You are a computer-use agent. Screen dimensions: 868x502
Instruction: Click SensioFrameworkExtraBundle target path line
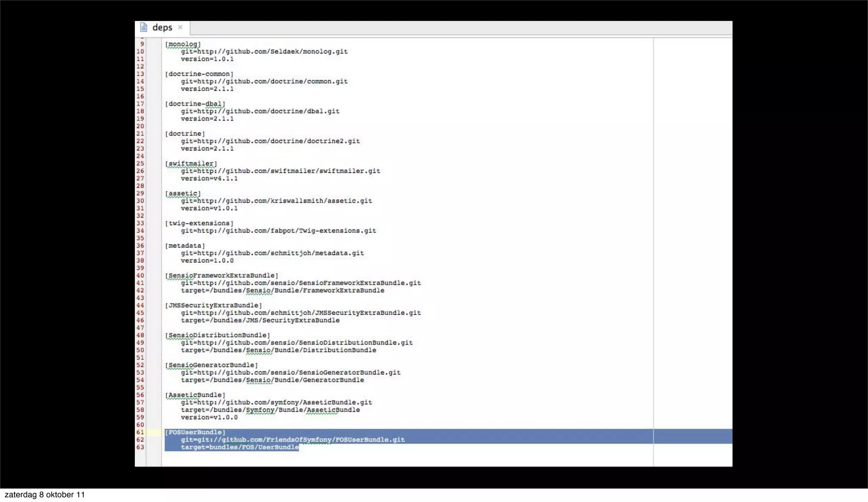coord(282,291)
